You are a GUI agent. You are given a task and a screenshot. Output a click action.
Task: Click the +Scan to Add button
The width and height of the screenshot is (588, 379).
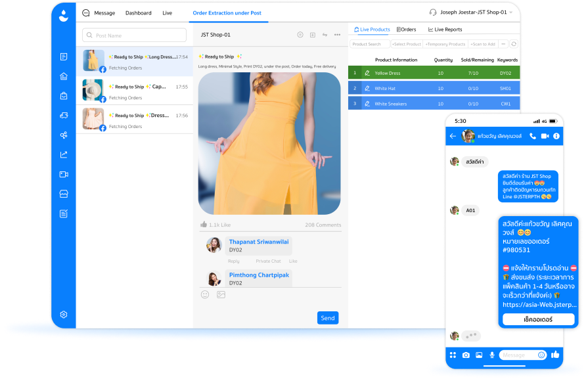coord(483,44)
